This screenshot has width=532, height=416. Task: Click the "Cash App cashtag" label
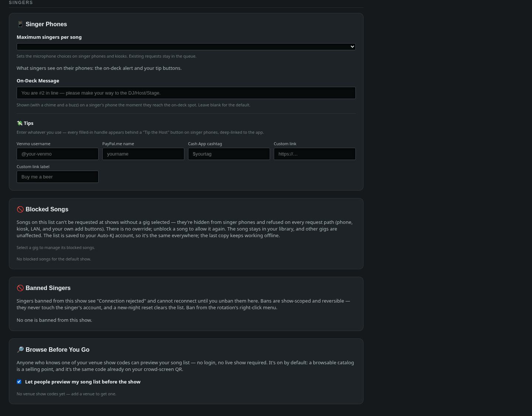coord(205,144)
